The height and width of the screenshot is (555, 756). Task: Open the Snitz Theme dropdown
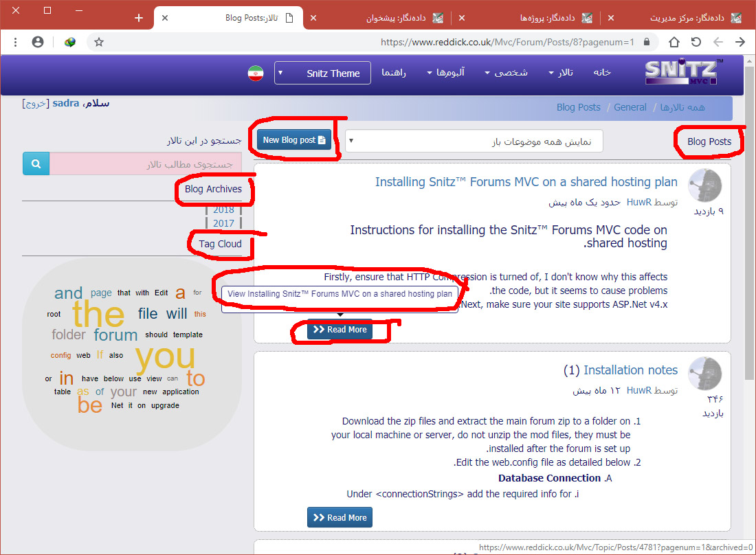pyautogui.click(x=322, y=73)
